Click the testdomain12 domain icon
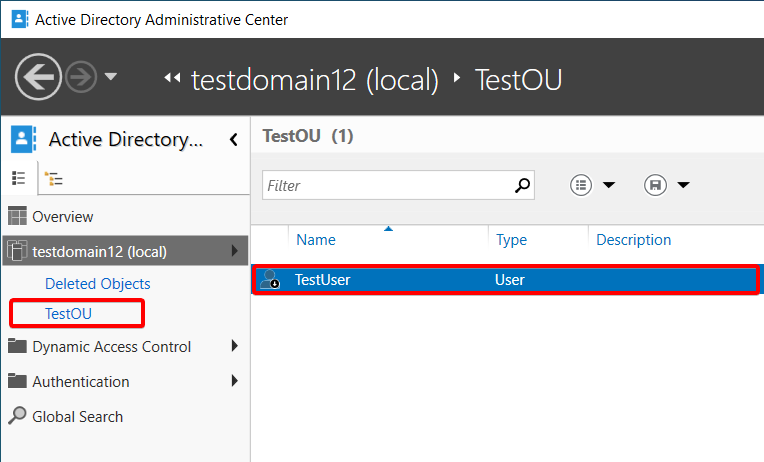The height and width of the screenshot is (462, 764). [17, 250]
